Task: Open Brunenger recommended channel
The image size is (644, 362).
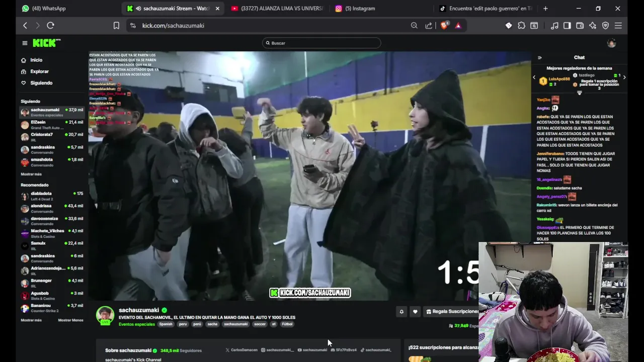Action: click(x=52, y=283)
